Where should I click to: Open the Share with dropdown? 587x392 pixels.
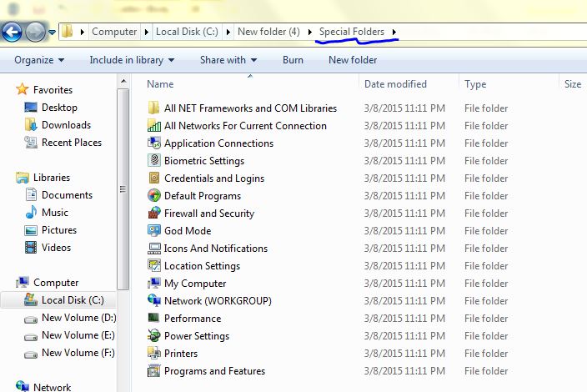click(x=228, y=60)
